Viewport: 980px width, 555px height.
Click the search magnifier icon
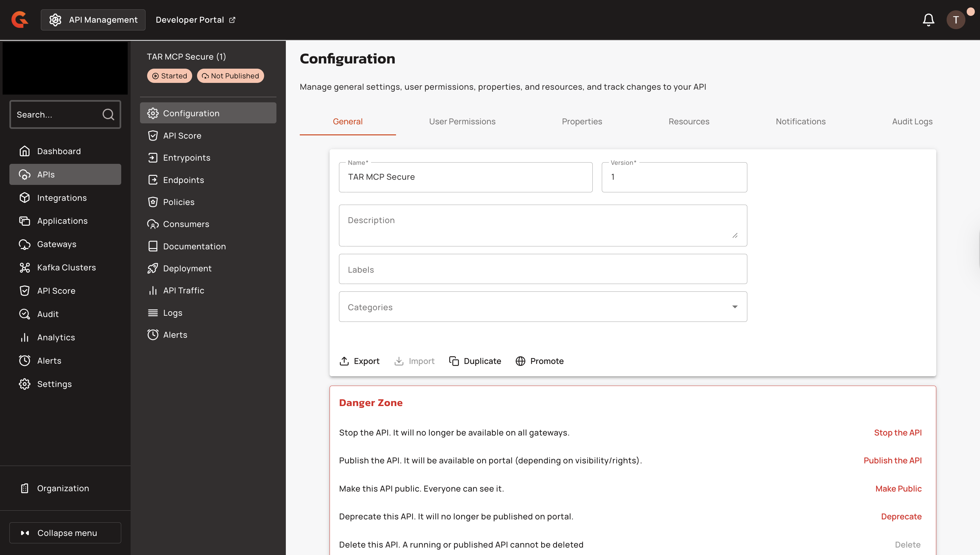(108, 114)
